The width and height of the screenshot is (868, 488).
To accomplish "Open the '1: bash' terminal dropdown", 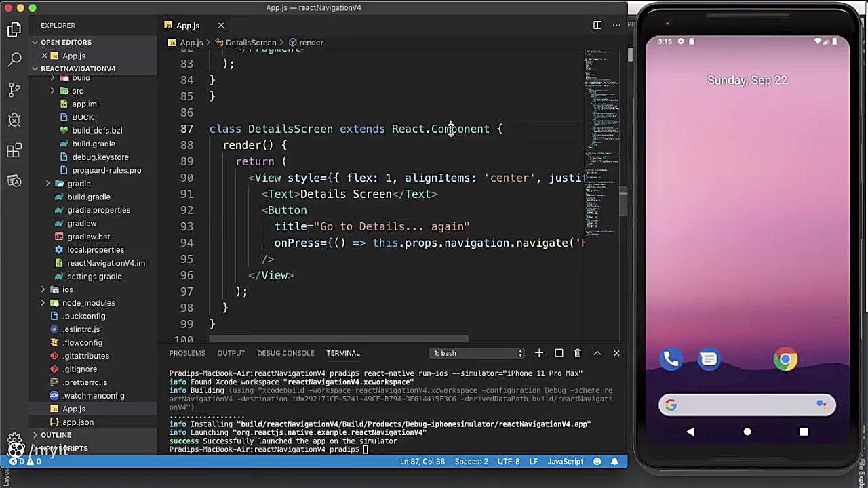I will pos(477,352).
